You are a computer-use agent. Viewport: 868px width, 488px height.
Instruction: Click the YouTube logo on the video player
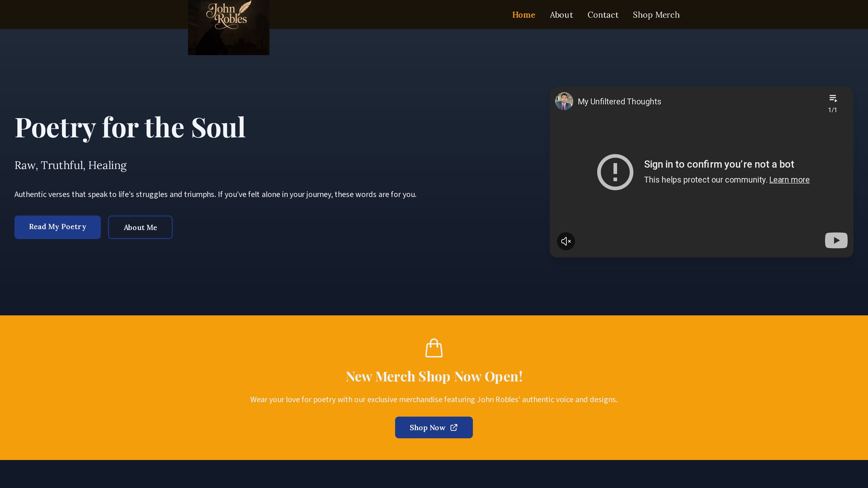tap(836, 240)
